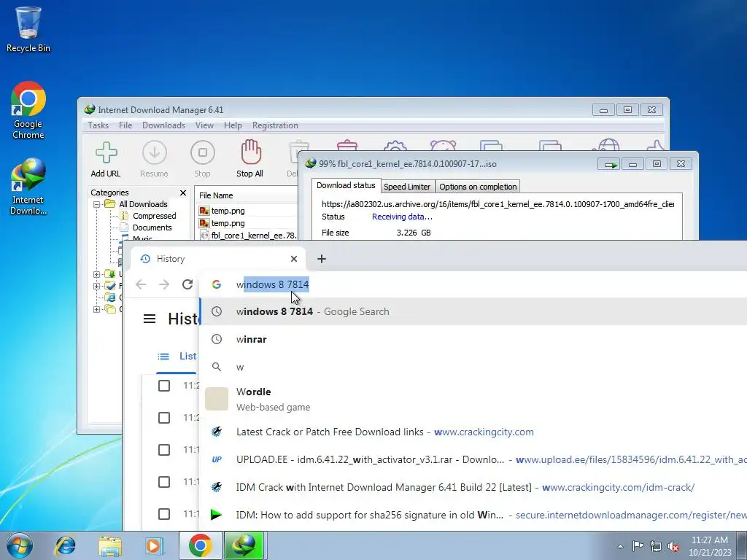Switch to the Speed Limiter tab
Screen dimensions: 747x560
pyautogui.click(x=407, y=187)
